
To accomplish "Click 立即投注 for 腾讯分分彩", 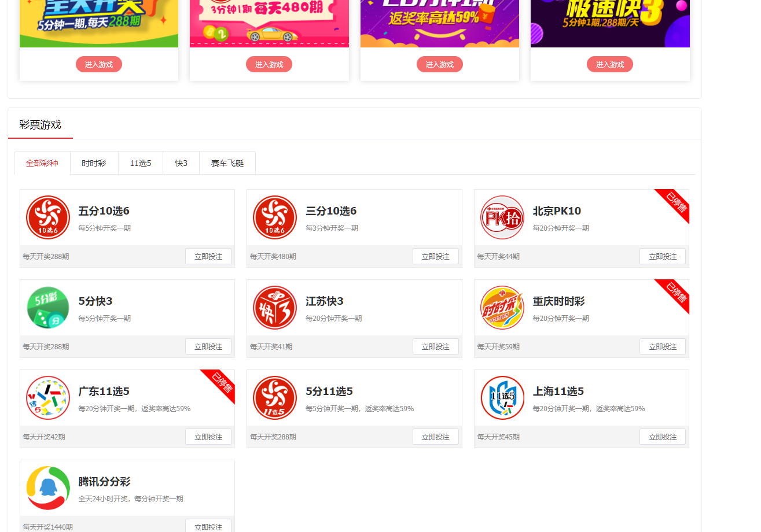I will (208, 527).
